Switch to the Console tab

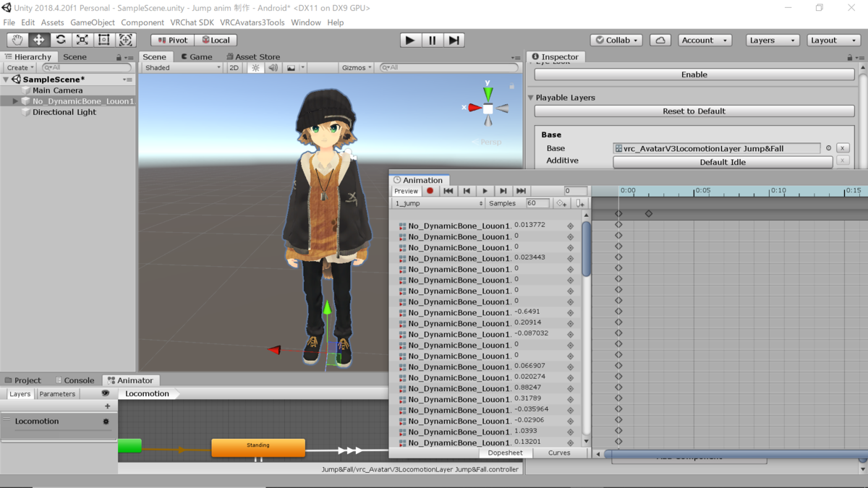pyautogui.click(x=75, y=380)
